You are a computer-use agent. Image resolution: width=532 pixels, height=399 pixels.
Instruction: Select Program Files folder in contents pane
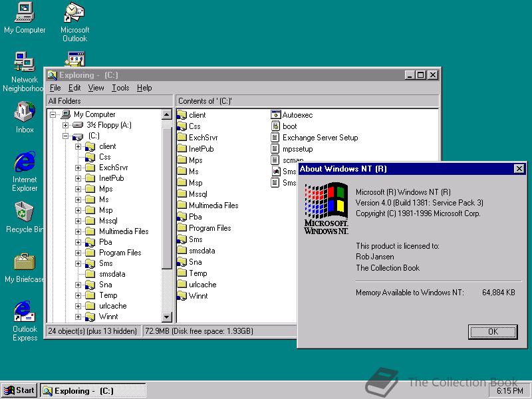coord(204,228)
